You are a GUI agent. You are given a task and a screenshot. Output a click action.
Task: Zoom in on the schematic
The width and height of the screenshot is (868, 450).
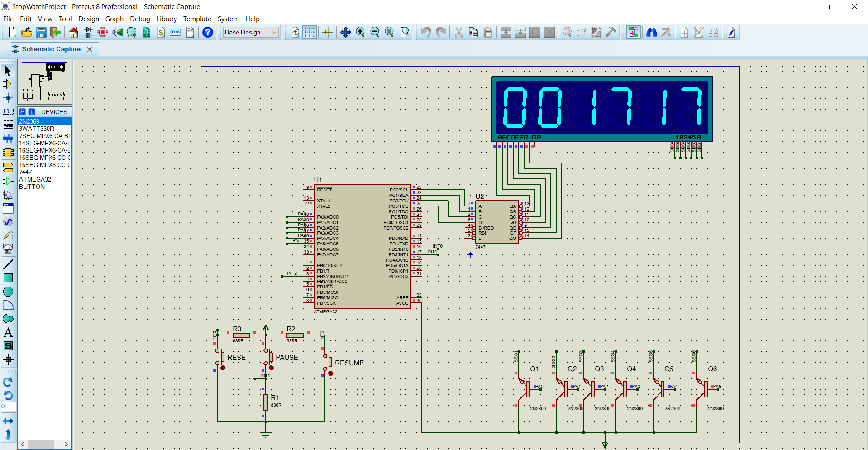(361, 32)
